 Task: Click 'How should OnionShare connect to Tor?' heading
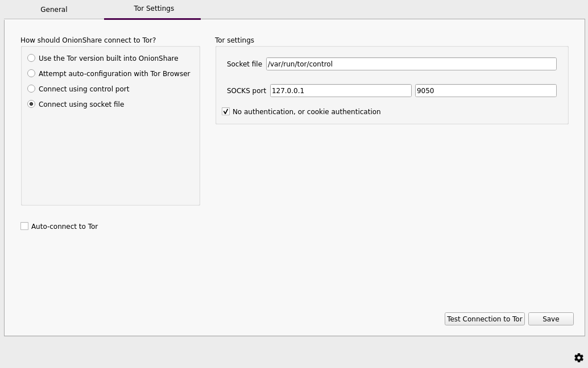pyautogui.click(x=88, y=40)
